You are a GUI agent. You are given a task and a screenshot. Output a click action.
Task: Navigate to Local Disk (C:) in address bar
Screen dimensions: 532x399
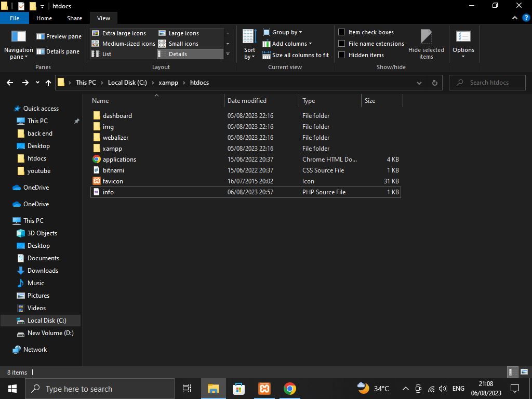click(x=127, y=83)
